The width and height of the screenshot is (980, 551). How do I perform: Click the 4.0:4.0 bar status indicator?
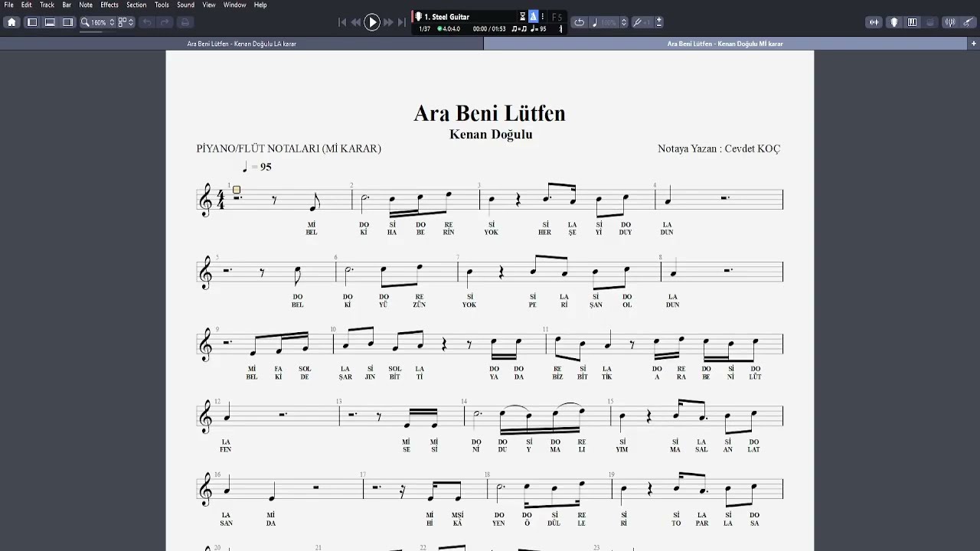(x=449, y=29)
